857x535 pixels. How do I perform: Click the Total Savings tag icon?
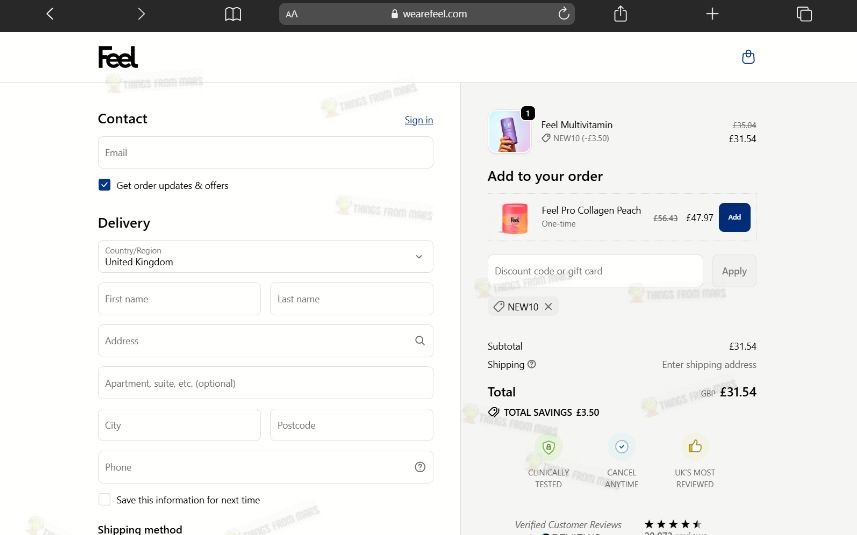(x=494, y=412)
